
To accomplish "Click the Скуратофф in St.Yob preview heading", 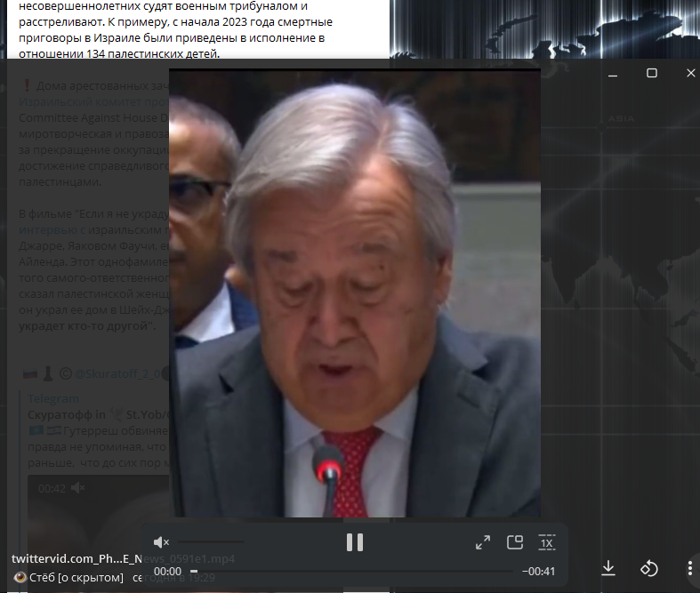I will tap(98, 415).
